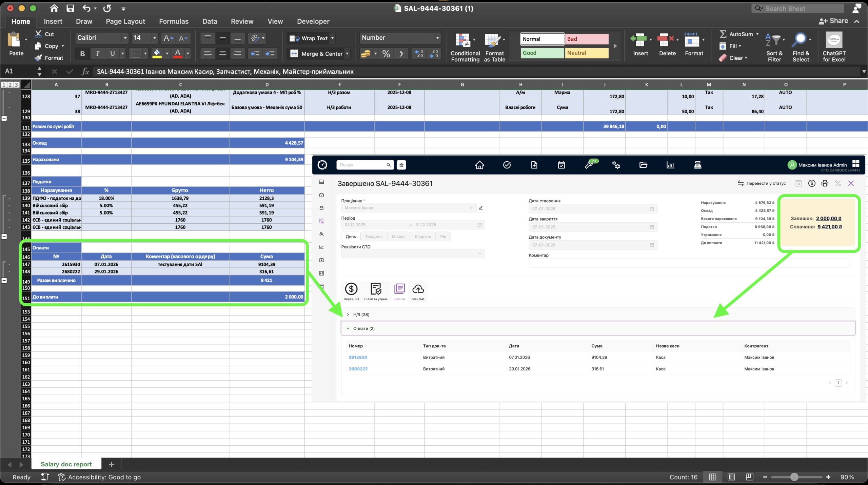Toggle Underline formatting button
The width and height of the screenshot is (868, 485).
click(112, 54)
